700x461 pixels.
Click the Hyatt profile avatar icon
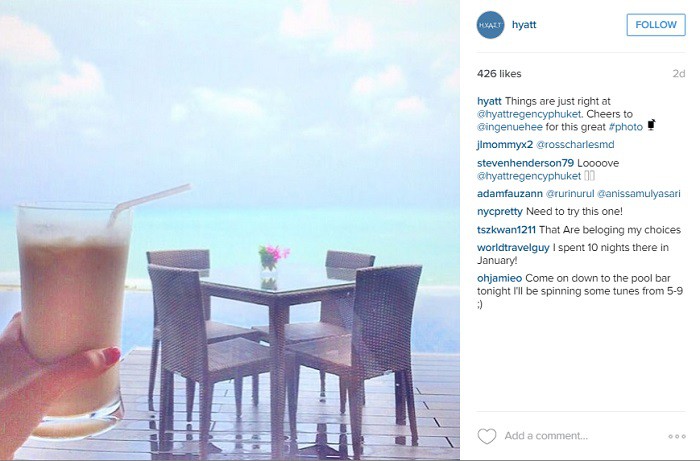pos(490,25)
